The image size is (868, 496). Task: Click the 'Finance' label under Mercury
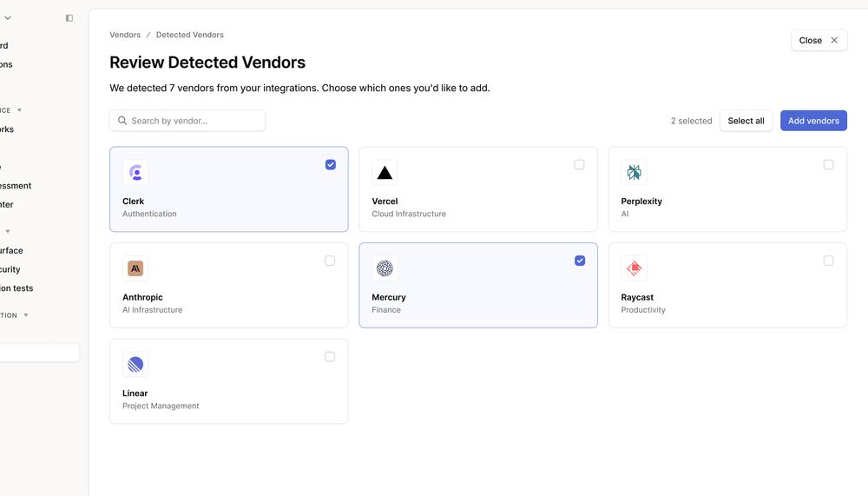[x=386, y=309]
